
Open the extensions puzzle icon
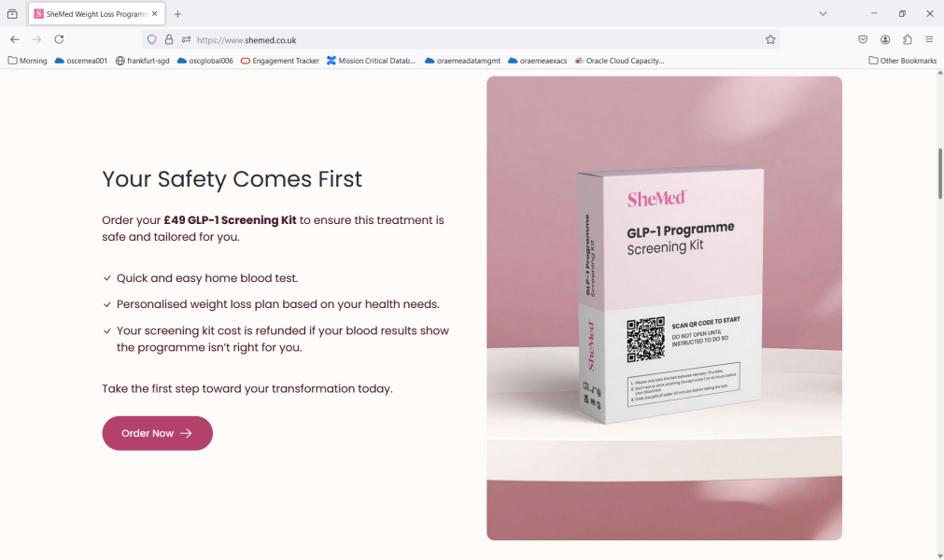(908, 40)
